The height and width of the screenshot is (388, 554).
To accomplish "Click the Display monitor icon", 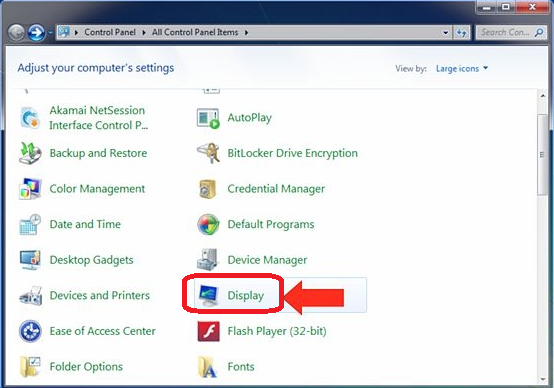I will [x=208, y=295].
